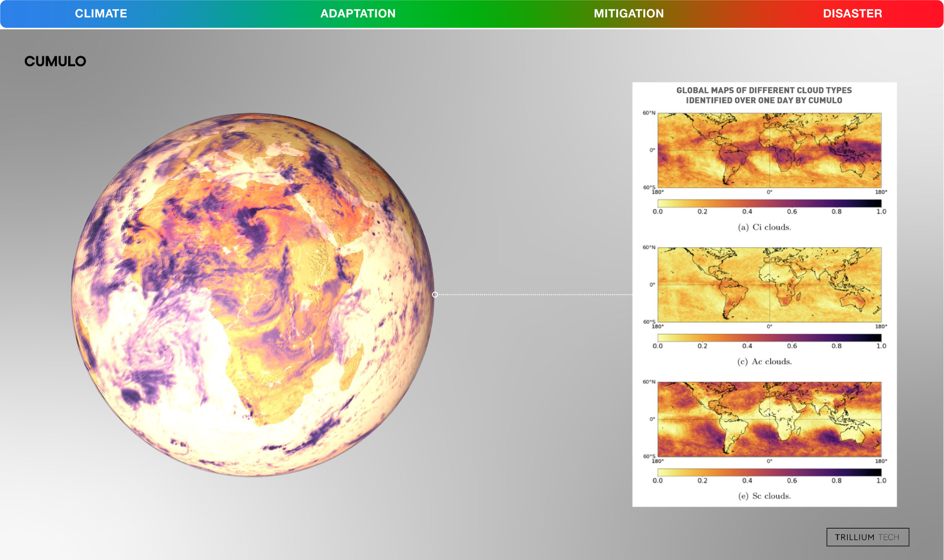The image size is (944, 560).
Task: Click the color scale under Ci clouds map
Action: tap(770, 203)
